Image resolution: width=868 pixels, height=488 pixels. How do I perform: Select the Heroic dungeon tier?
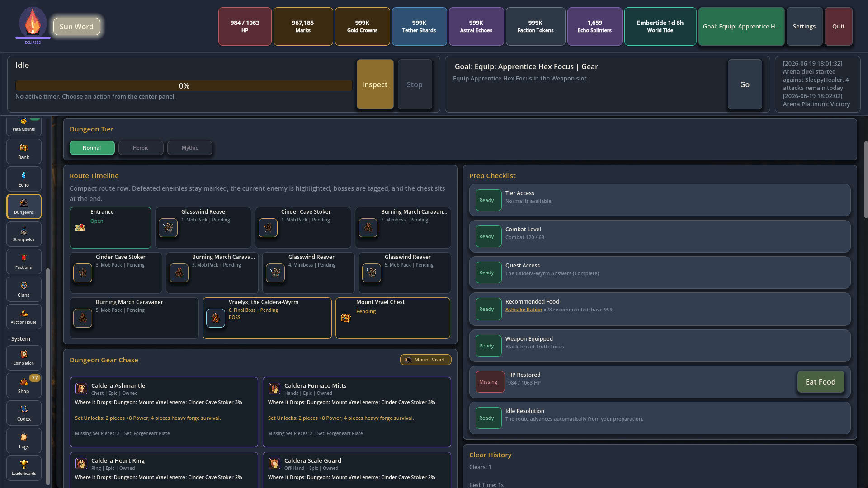pos(141,148)
